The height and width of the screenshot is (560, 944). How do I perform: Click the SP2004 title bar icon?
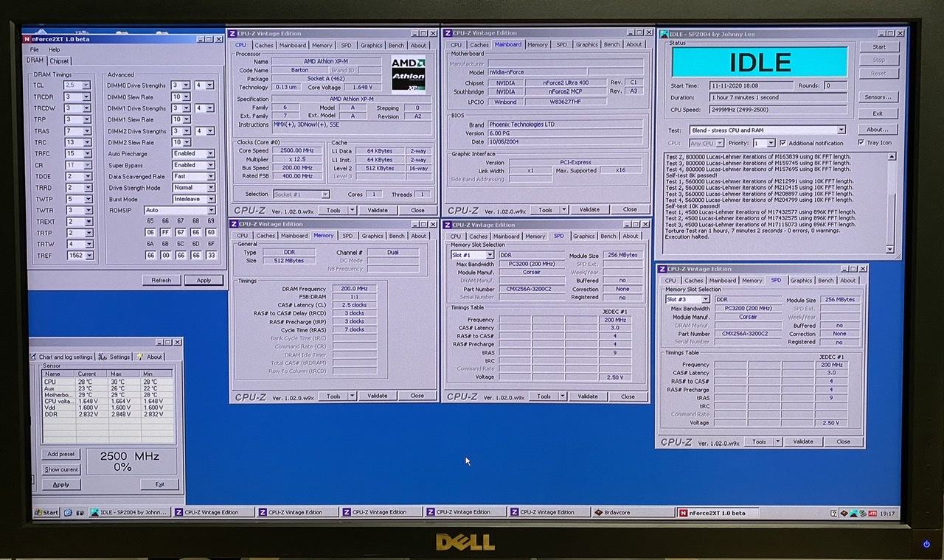pyautogui.click(x=664, y=34)
